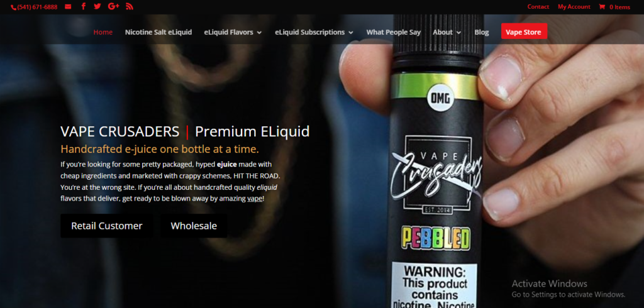644x308 pixels.
Task: Expand the eLiquid Flavors dropdown arrow
Action: pyautogui.click(x=259, y=33)
